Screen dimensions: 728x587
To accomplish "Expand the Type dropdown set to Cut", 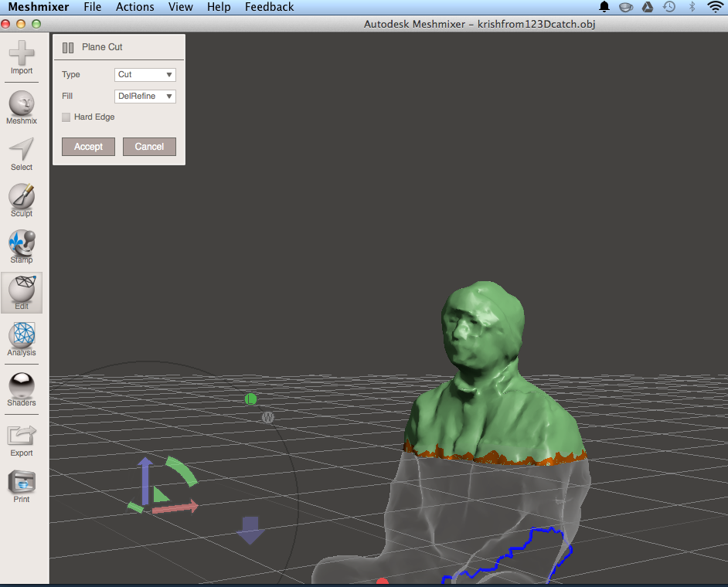I will click(x=145, y=75).
